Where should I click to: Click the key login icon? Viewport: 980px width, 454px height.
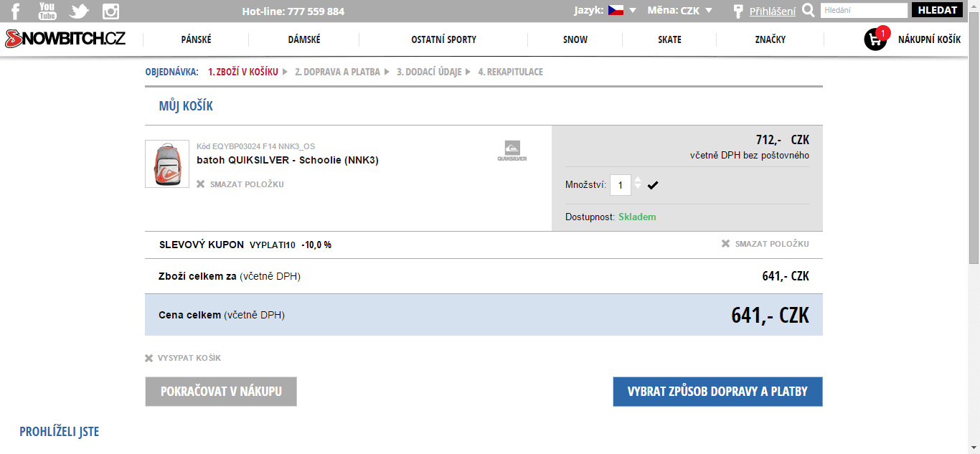[x=738, y=11]
